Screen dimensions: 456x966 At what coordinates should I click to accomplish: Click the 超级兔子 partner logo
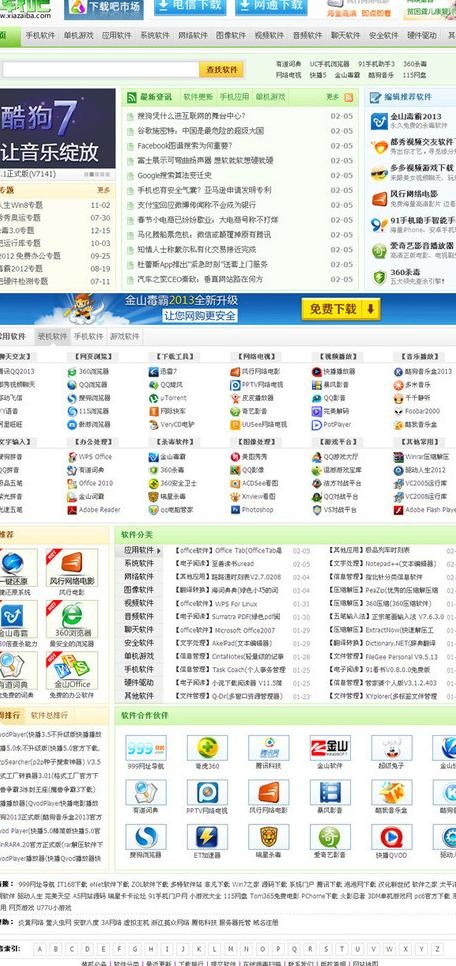(392, 748)
